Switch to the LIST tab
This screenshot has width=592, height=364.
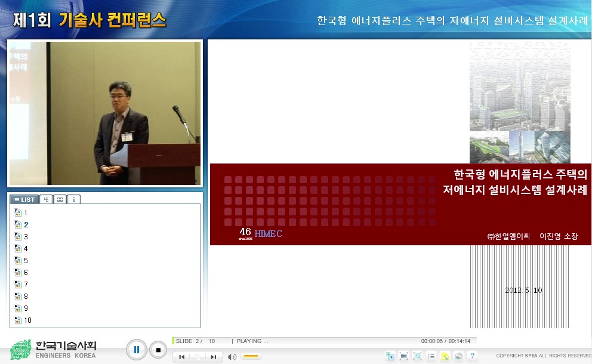pos(24,199)
